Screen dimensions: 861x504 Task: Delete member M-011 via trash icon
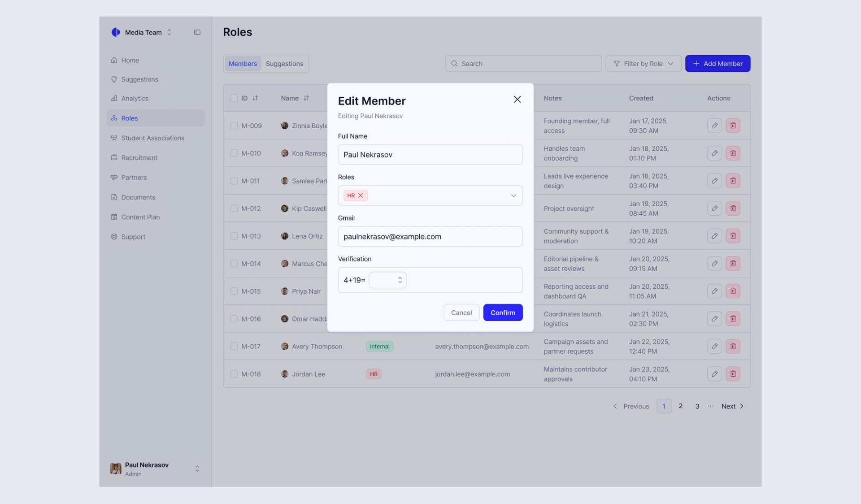click(x=733, y=181)
